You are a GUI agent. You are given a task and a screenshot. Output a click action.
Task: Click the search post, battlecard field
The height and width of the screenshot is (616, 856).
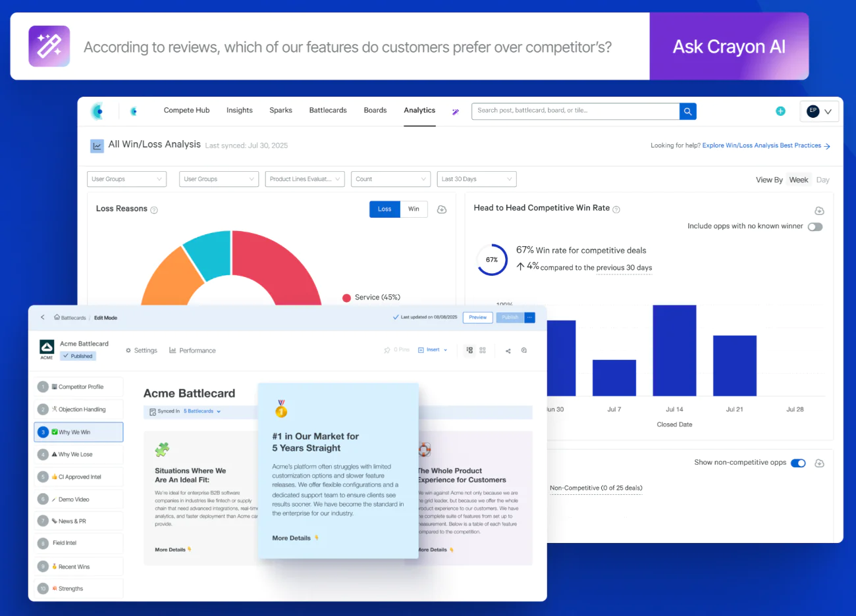(575, 111)
